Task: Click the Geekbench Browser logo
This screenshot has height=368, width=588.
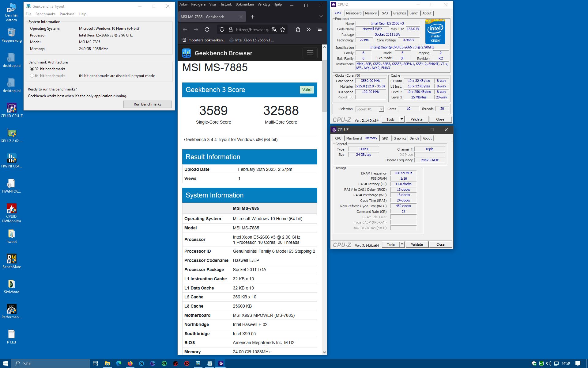Action: tap(187, 53)
